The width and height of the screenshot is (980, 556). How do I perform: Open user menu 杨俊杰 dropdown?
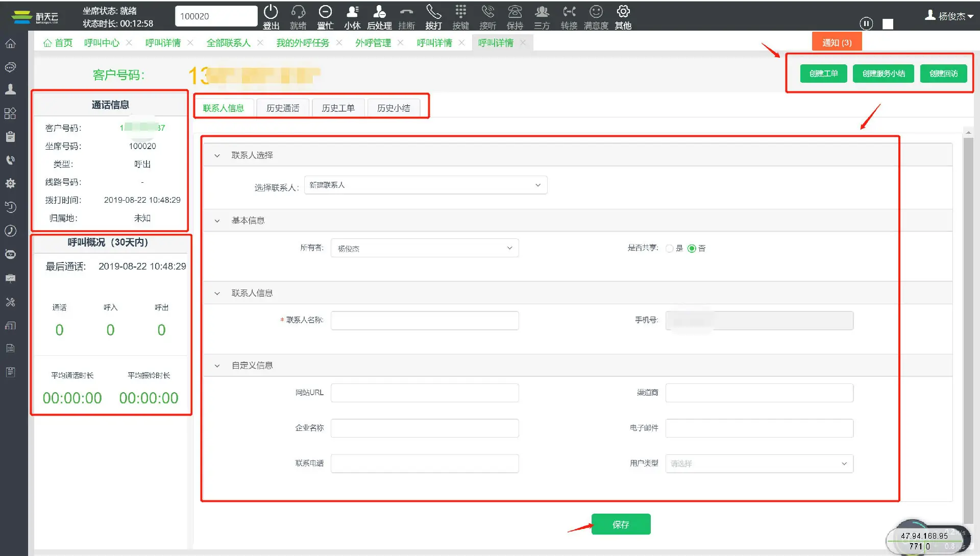pyautogui.click(x=949, y=16)
